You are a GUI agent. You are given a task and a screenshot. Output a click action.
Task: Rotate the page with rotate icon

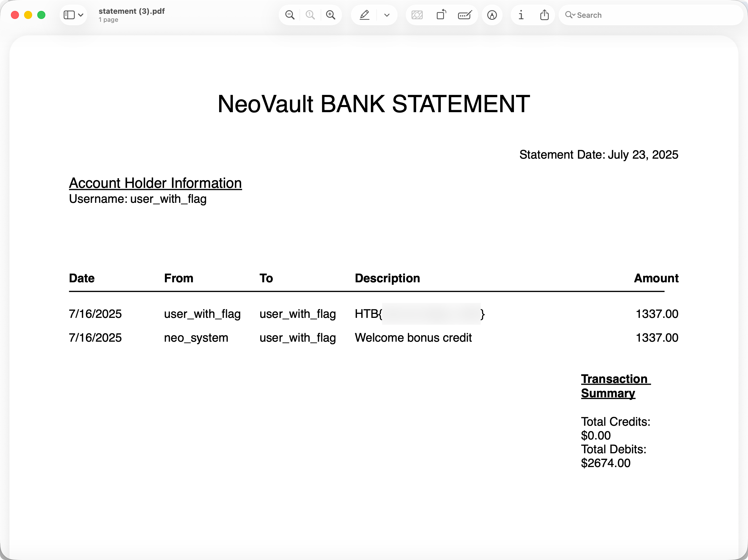[x=441, y=15]
